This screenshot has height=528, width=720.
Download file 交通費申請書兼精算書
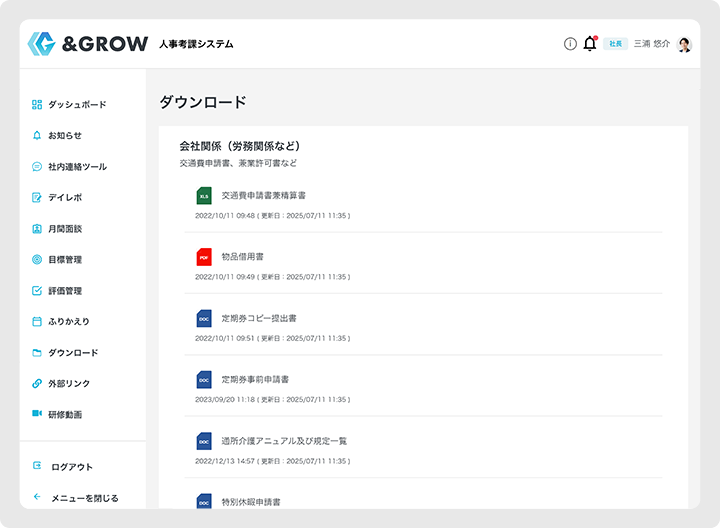[x=264, y=196]
